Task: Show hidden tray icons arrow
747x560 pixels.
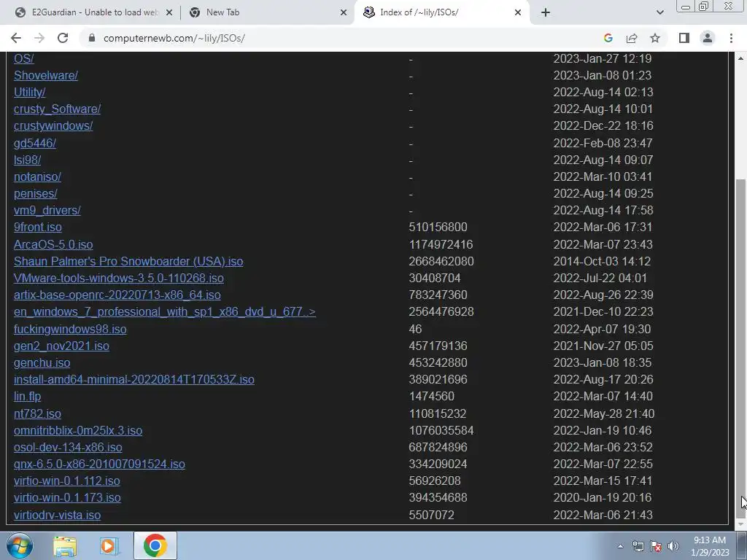Action: click(620, 546)
